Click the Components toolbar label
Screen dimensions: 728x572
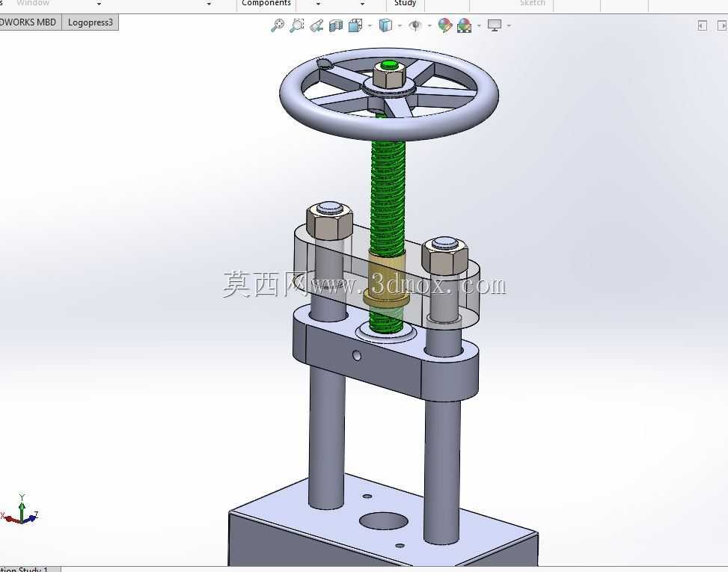pos(266,3)
